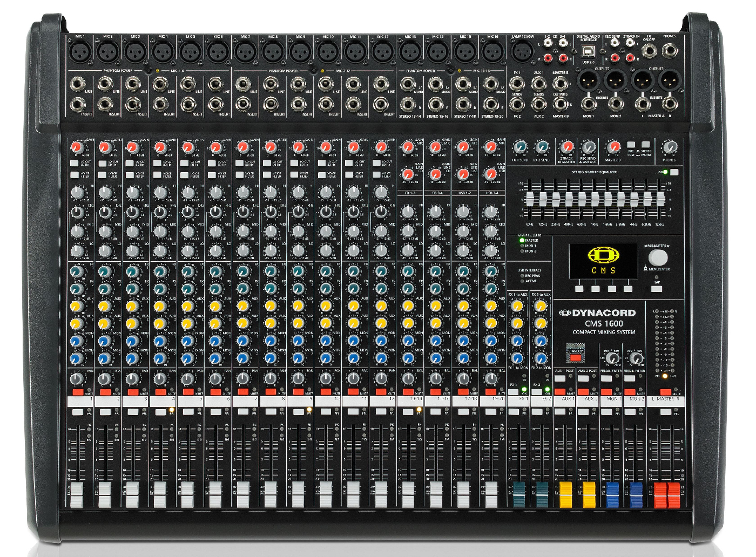Click the MID EQ knob on channel 5
The width and height of the screenshot is (756, 557).
click(188, 232)
